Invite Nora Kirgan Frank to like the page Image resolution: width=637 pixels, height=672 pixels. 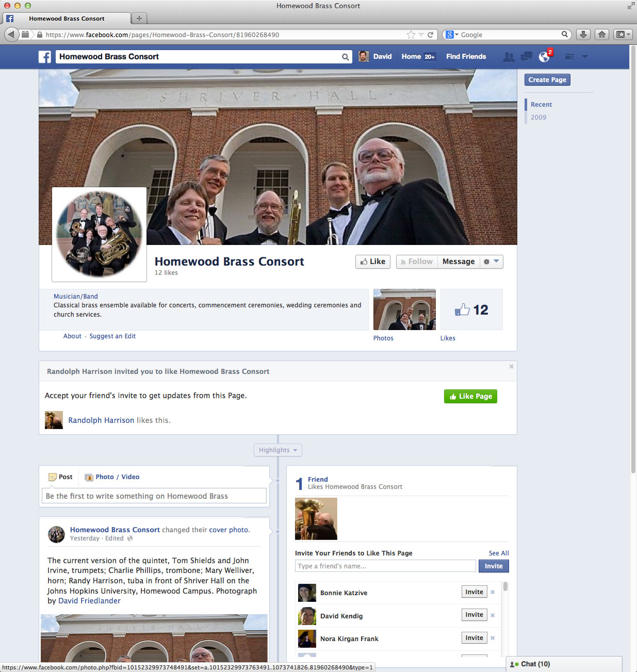[x=474, y=638]
